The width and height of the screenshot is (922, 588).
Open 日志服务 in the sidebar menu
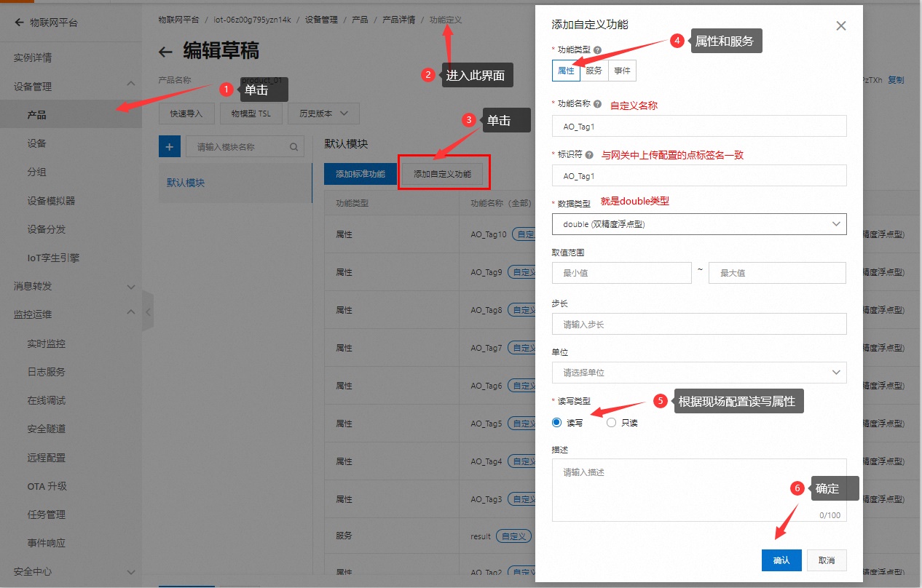(x=47, y=372)
